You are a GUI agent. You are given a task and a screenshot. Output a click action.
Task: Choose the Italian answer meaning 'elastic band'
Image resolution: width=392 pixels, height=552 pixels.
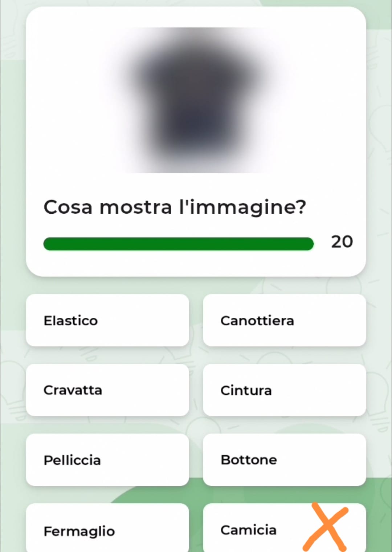107,320
